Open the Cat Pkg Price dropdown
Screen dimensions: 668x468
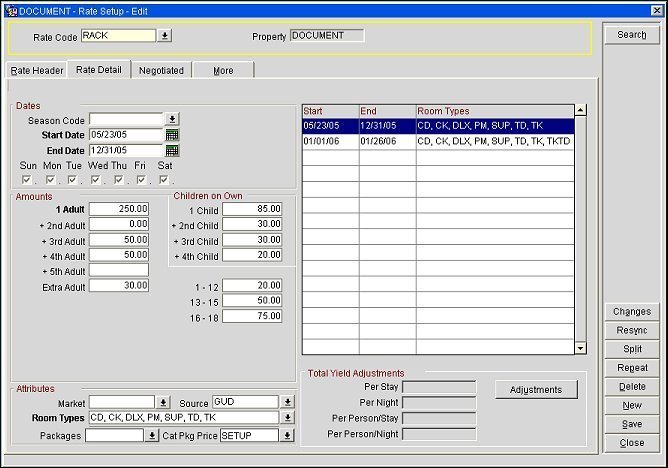[x=288, y=436]
